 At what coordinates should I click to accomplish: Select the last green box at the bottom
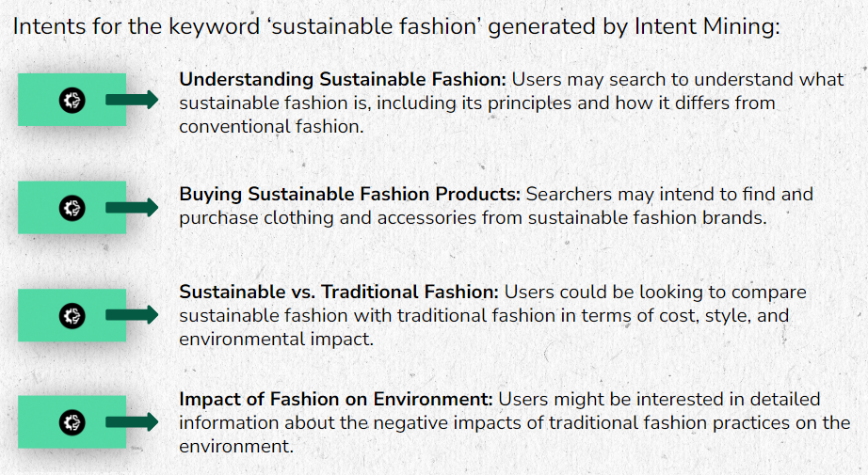coord(72,422)
